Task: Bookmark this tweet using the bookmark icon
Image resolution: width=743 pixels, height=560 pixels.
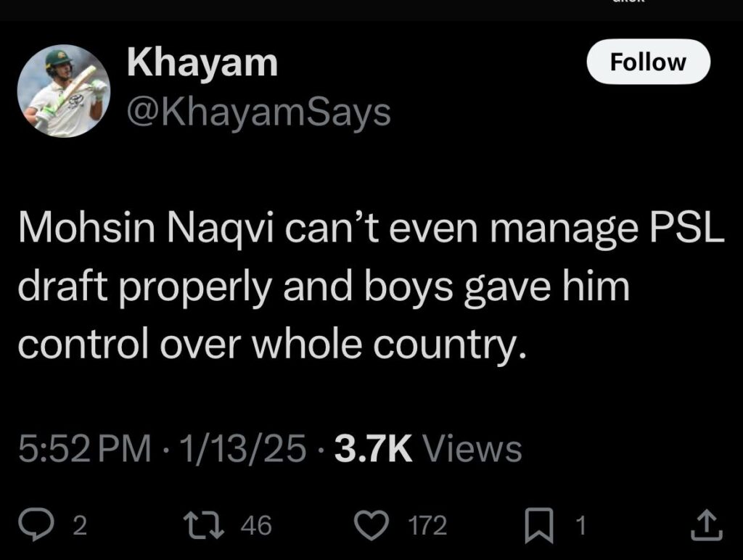Action: click(x=538, y=525)
